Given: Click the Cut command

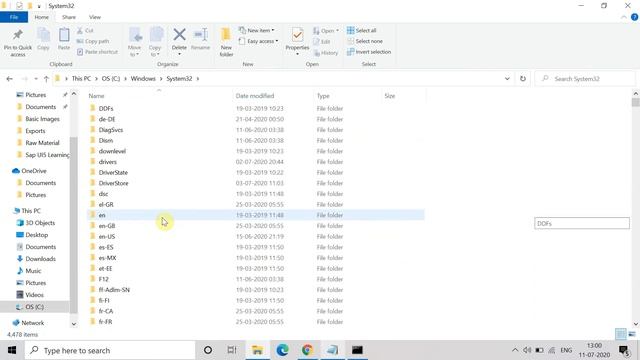Looking at the screenshot, I should (x=85, y=31).
